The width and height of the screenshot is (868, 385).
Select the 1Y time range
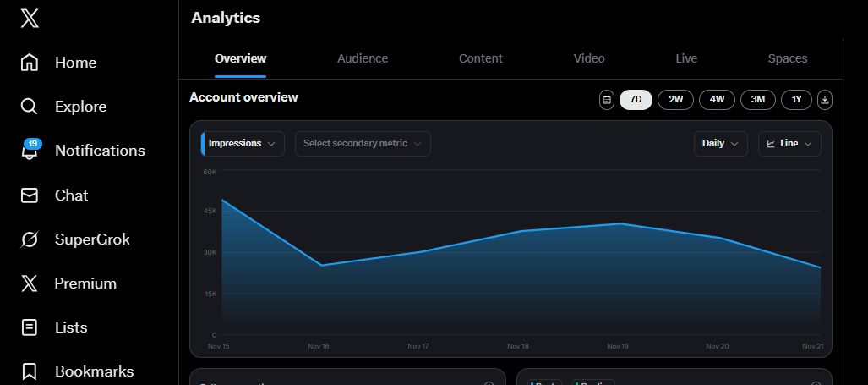pos(797,100)
